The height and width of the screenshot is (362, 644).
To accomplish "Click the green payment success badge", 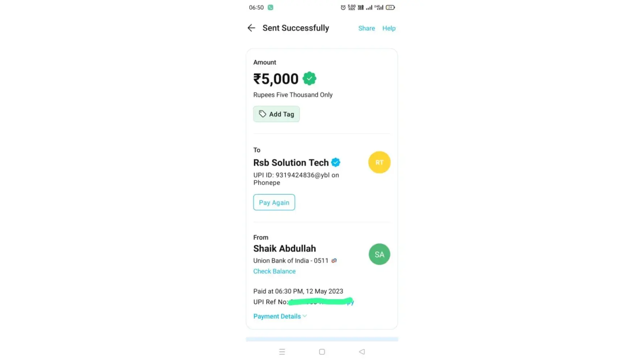I will tap(309, 79).
